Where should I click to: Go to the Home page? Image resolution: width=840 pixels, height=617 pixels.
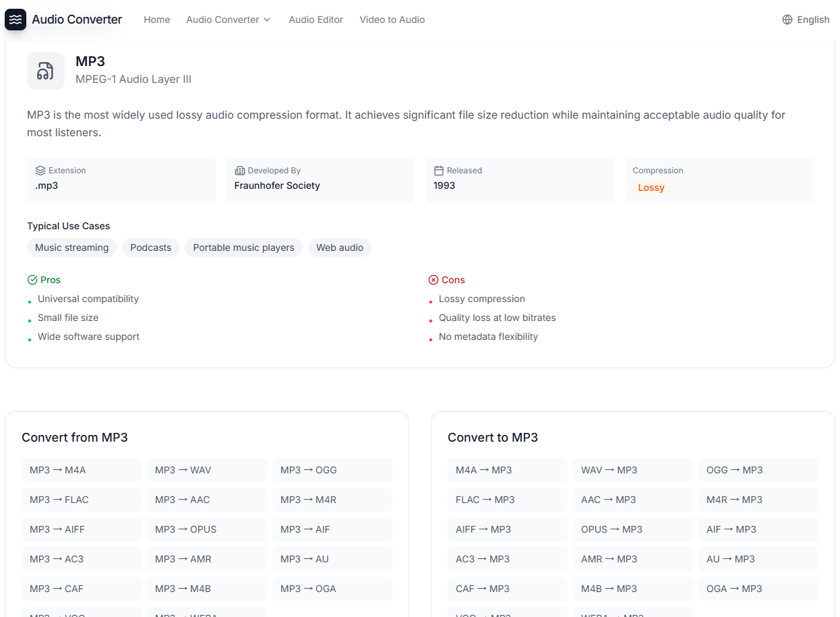coord(157,20)
